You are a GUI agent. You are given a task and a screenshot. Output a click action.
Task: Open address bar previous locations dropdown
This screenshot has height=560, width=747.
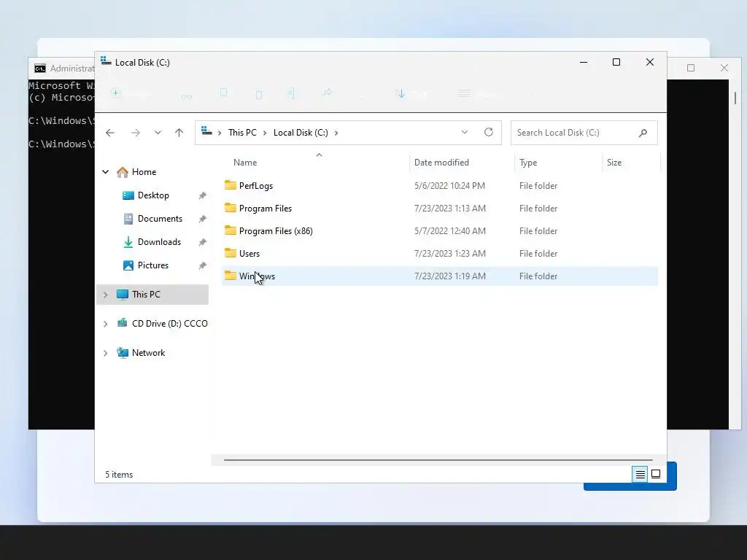coord(465,133)
